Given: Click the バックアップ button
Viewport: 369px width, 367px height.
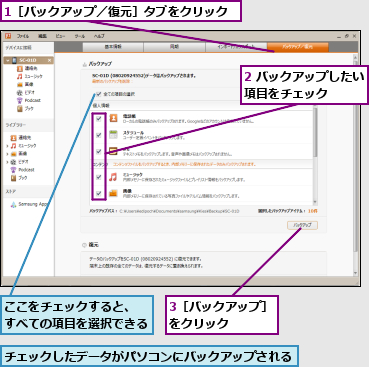Looking at the screenshot, I should tap(302, 225).
